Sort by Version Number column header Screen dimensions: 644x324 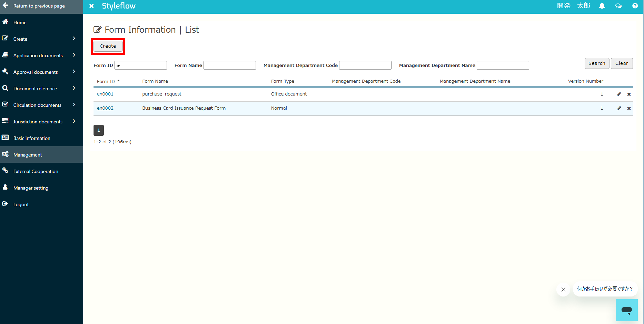[585, 81]
